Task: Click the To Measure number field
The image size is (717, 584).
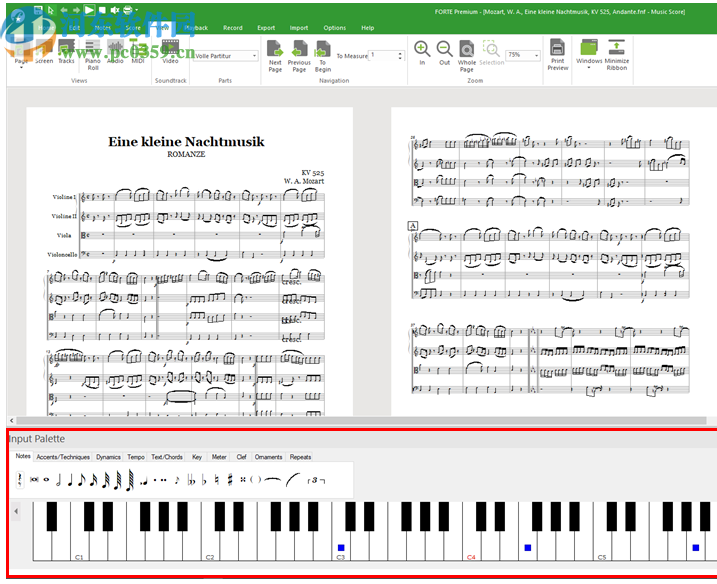Action: click(x=383, y=56)
